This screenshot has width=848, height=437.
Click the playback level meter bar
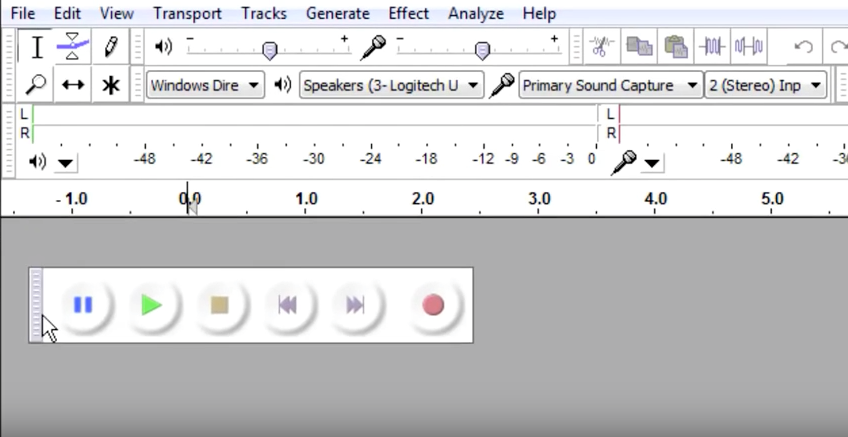[x=314, y=124]
